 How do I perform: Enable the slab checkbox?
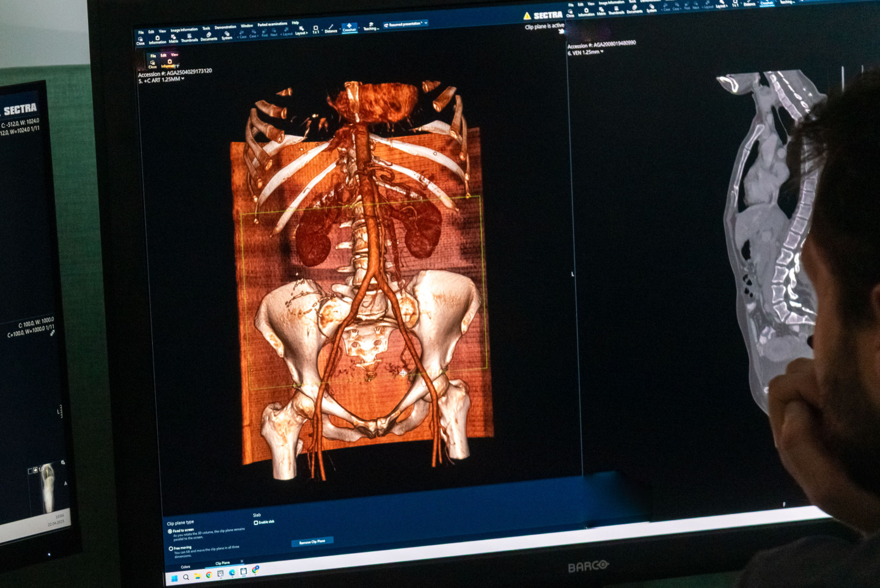(x=256, y=523)
